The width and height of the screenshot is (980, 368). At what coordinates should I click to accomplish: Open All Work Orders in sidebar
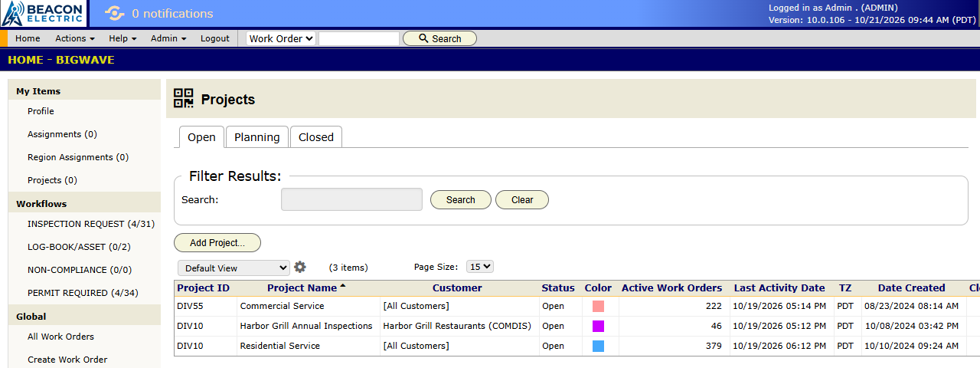point(60,337)
